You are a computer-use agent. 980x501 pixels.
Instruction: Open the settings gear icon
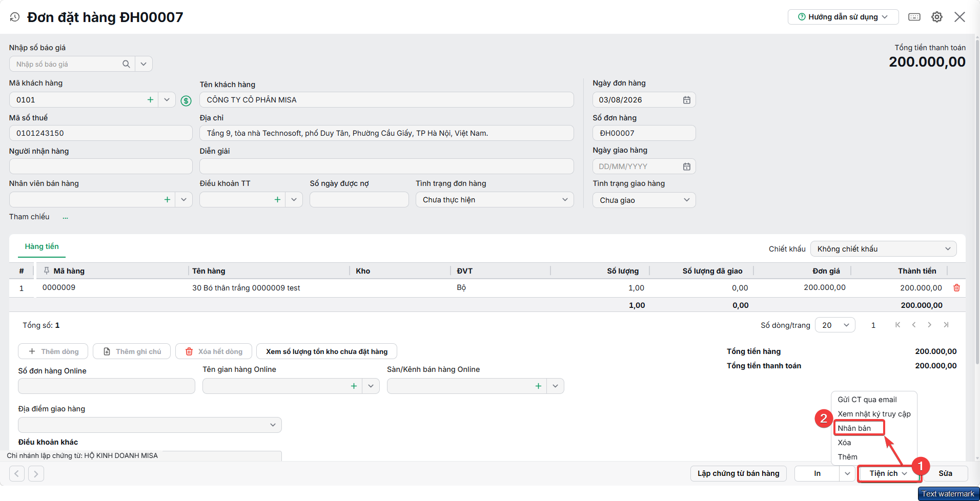tap(937, 17)
